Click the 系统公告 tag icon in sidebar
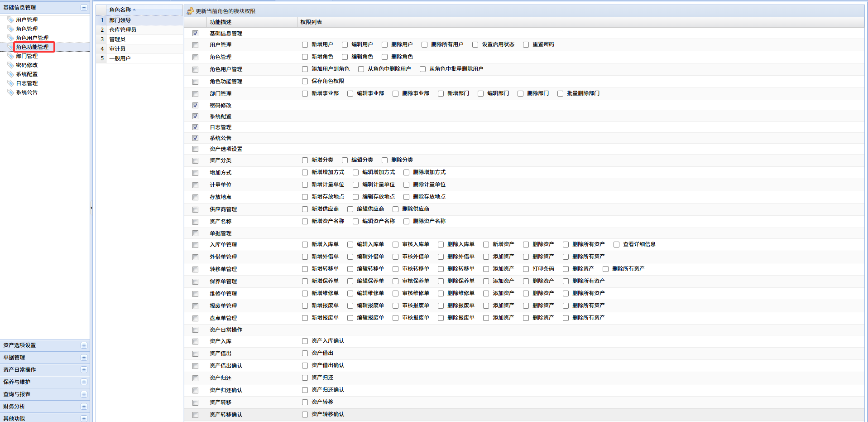Screen dimensions: 868x422 (11, 92)
